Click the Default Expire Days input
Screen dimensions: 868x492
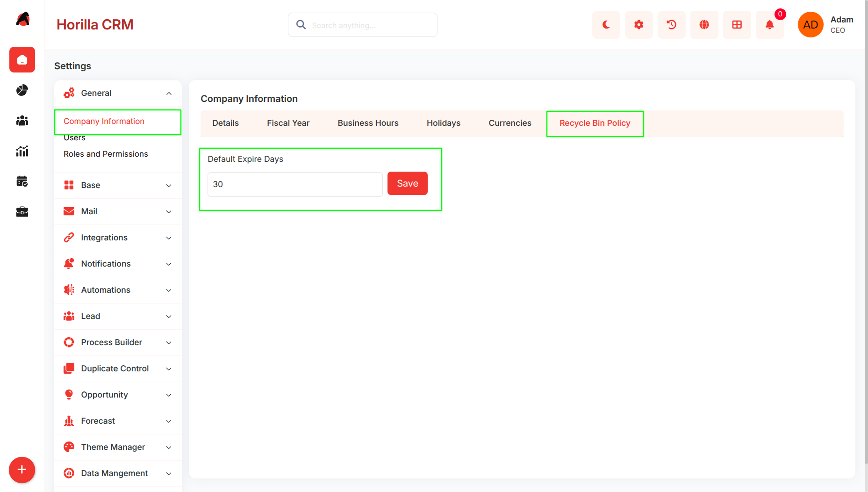[x=295, y=184]
